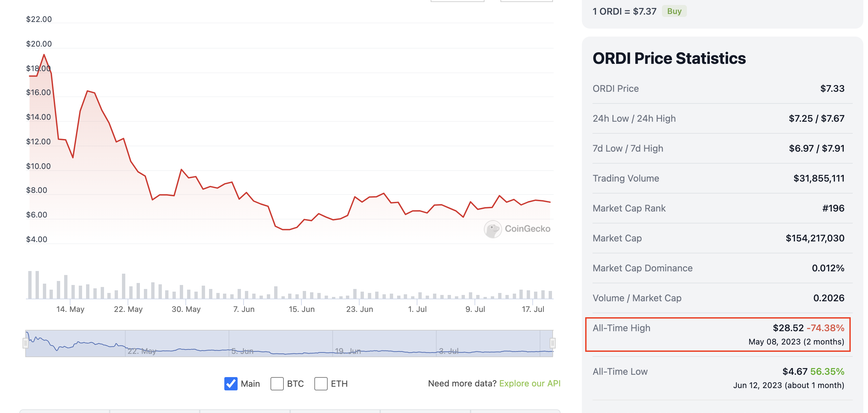
Task: Click the 7d Low / 7d High label
Action: pyautogui.click(x=627, y=148)
